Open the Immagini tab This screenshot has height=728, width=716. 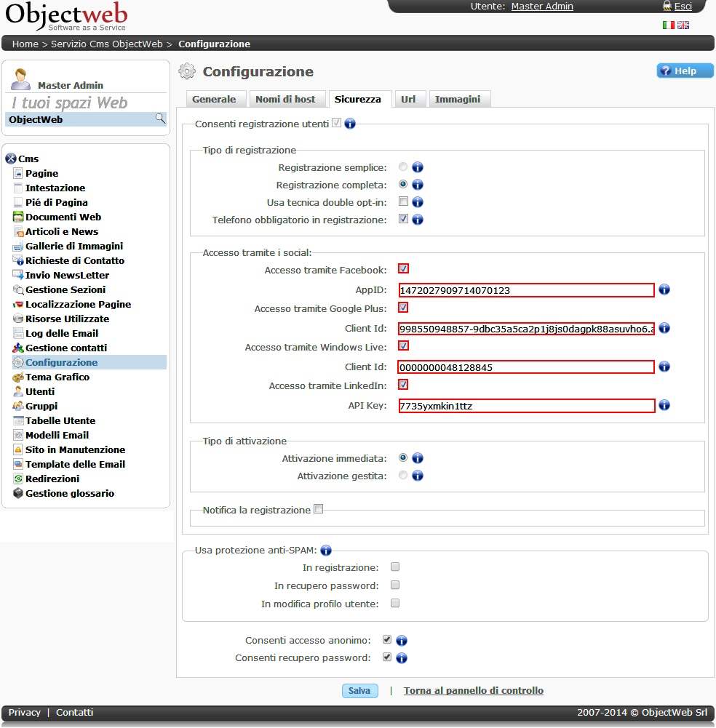click(458, 99)
